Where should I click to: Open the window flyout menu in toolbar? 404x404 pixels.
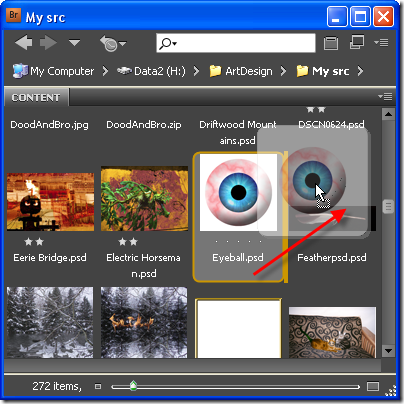click(381, 43)
